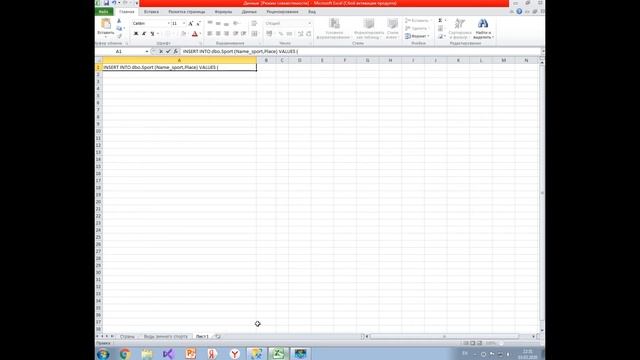The height and width of the screenshot is (360, 640).
Task: Save the workbook via quick access icon
Action: point(106,3)
